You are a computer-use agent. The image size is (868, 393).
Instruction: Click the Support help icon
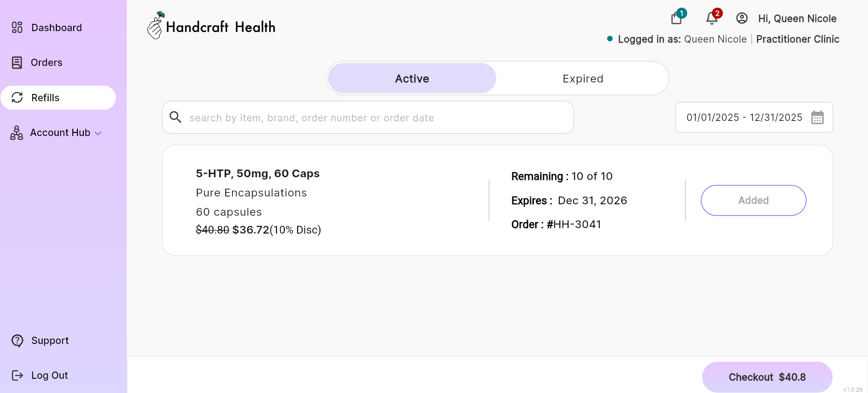tap(17, 341)
